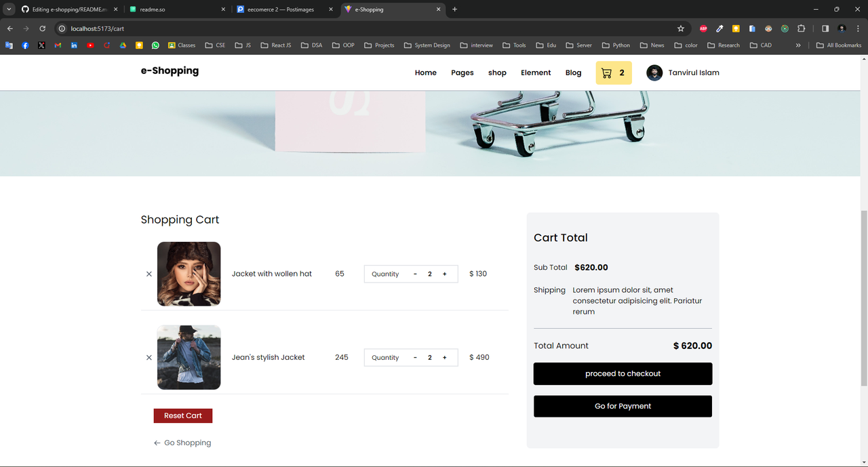The image size is (868, 467).
Task: Follow the Go Shopping link
Action: tap(182, 443)
